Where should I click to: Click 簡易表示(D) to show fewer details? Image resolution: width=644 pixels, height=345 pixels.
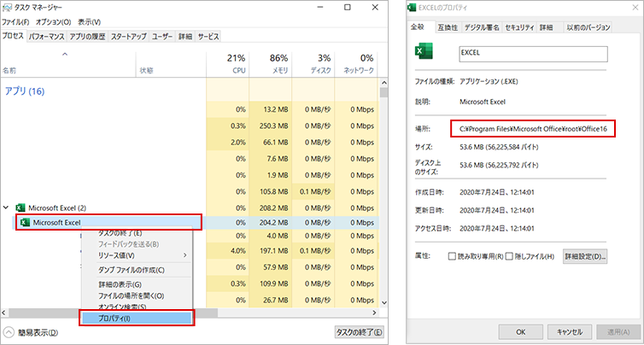click(x=38, y=332)
